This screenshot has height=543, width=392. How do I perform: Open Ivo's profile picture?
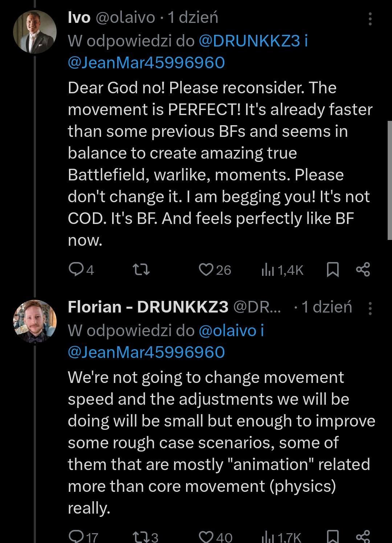pos(35,32)
